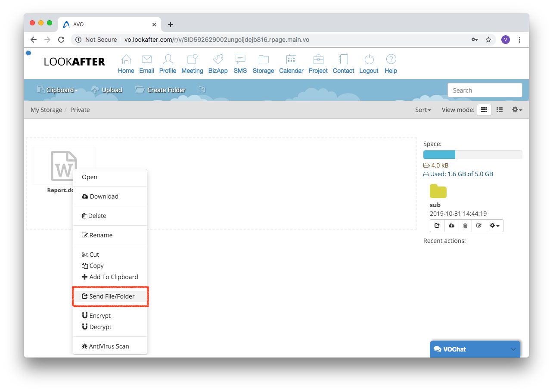This screenshot has height=392, width=553.
Task: Navigate to My Storage breadcrumb
Action: [x=46, y=110]
